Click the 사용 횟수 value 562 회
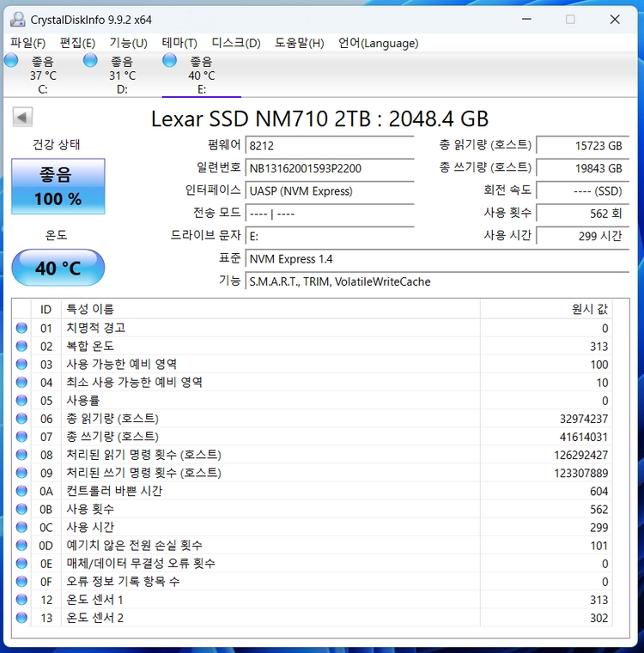This screenshot has width=644, height=653. coord(583,214)
